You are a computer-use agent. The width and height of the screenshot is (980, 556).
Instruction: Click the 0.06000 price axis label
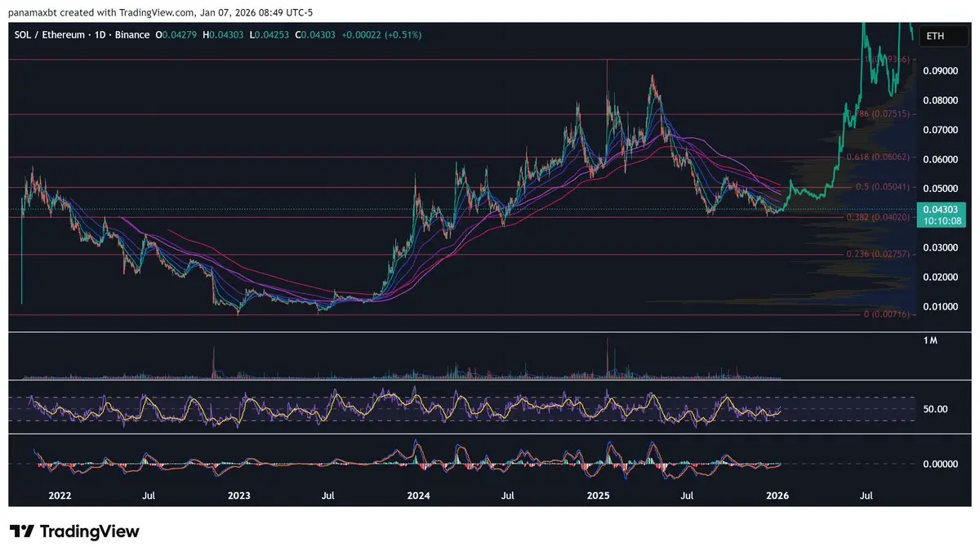click(941, 159)
